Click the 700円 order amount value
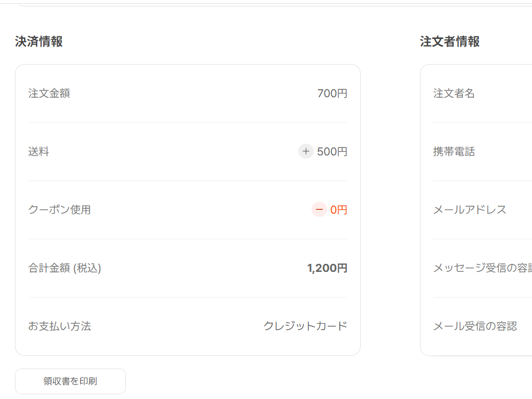 tap(332, 93)
